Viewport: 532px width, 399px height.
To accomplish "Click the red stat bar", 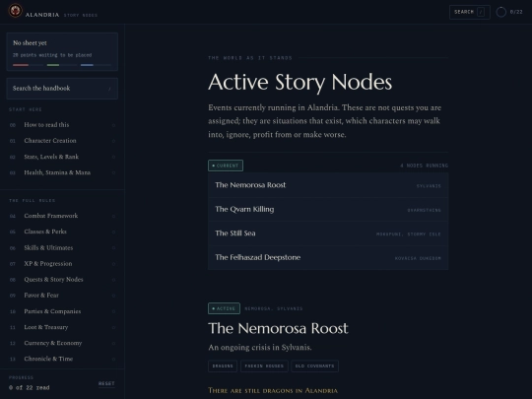I will coord(21,65).
